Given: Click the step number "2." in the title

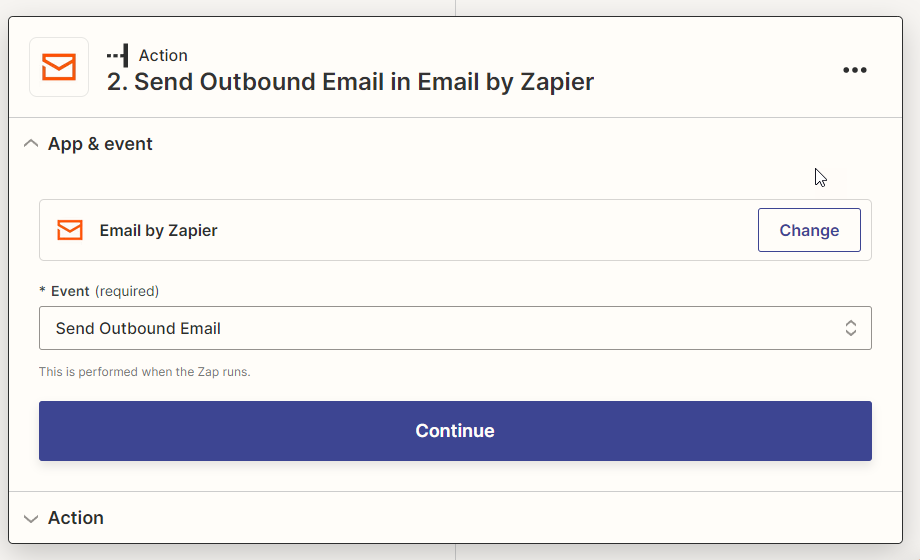Looking at the screenshot, I should [x=118, y=82].
